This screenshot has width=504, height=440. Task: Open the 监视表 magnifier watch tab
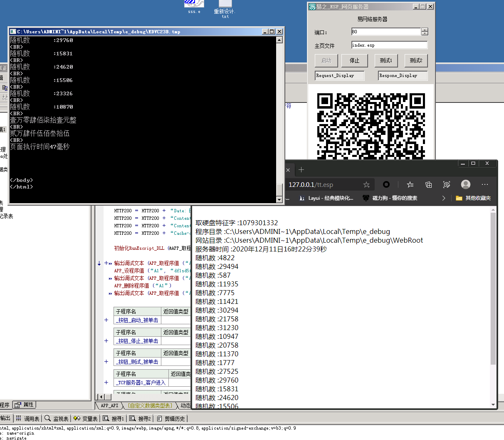click(x=57, y=418)
